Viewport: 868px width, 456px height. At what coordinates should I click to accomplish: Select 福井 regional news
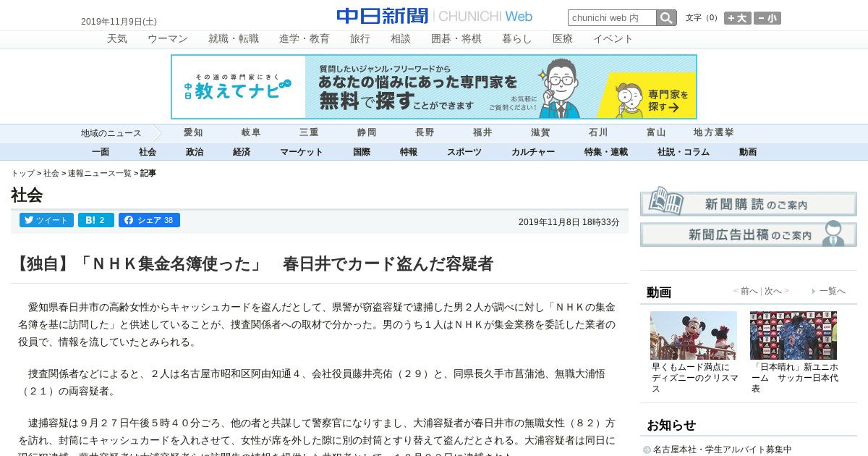pos(482,132)
